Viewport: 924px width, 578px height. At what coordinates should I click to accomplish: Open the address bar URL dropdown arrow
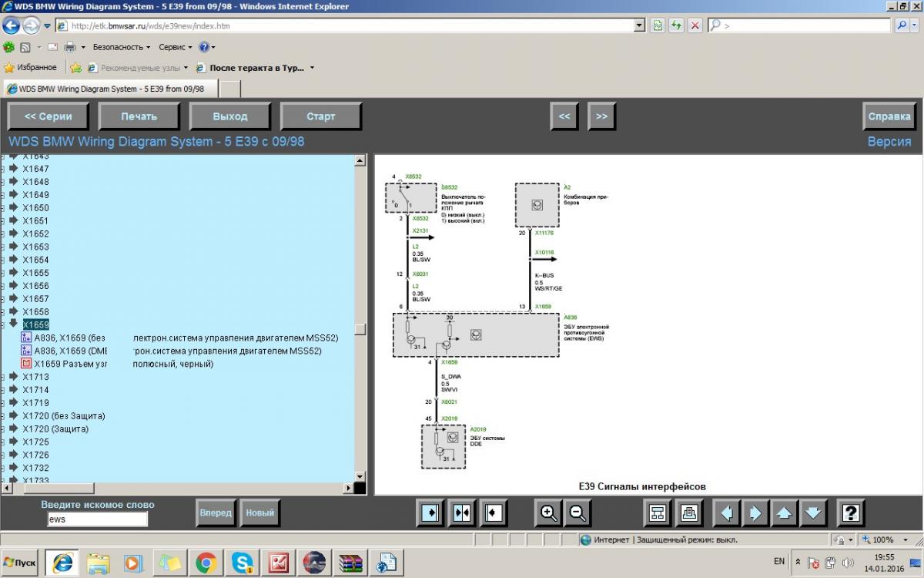click(640, 25)
